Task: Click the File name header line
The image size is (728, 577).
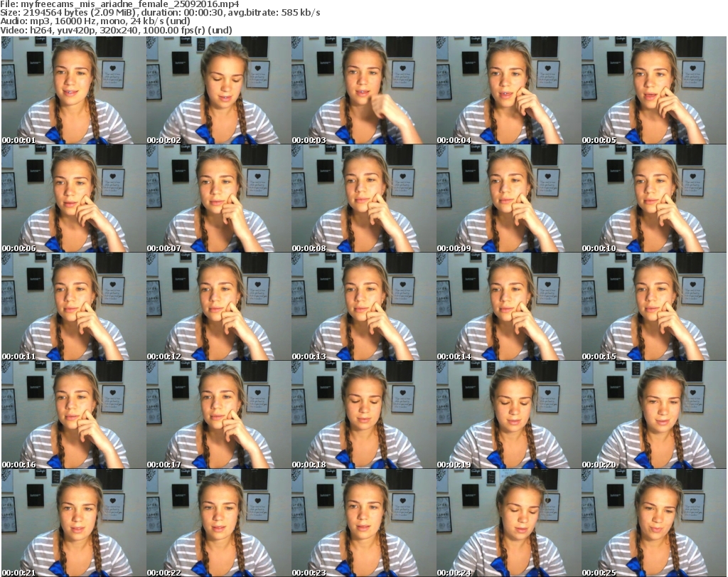Action: [120, 4]
